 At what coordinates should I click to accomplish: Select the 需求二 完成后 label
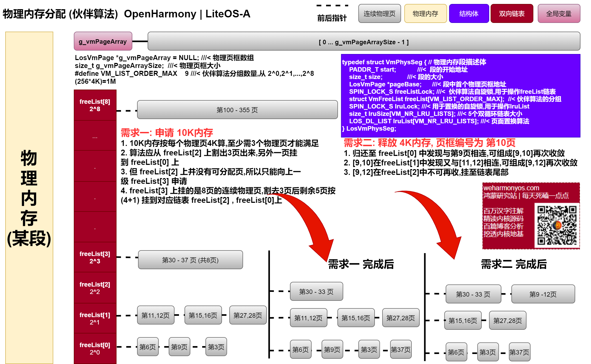coord(514,264)
